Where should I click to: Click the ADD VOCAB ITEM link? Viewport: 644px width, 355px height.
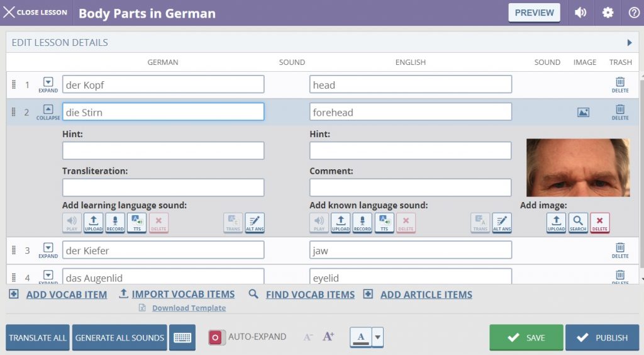66,295
